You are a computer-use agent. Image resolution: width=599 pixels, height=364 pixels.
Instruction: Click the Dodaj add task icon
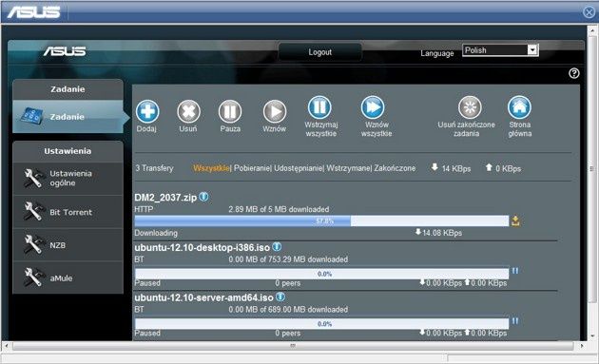click(x=147, y=111)
